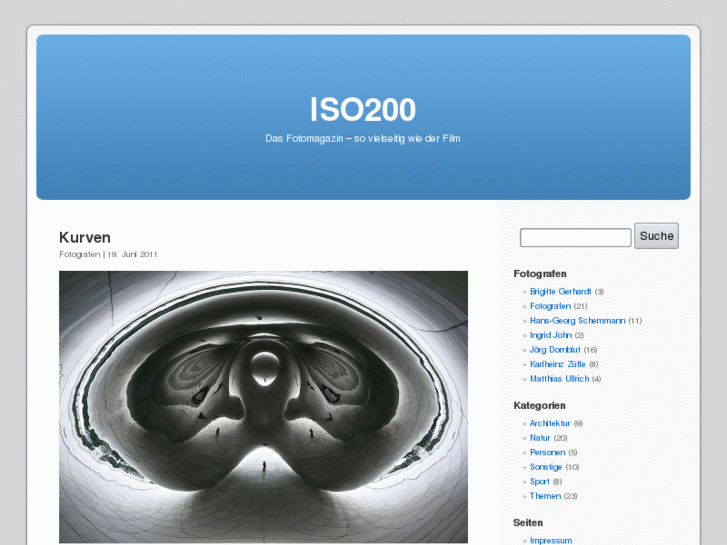Screen dimensions: 727x545
Task: Open Jörg Dornblut link
Action: pos(555,349)
